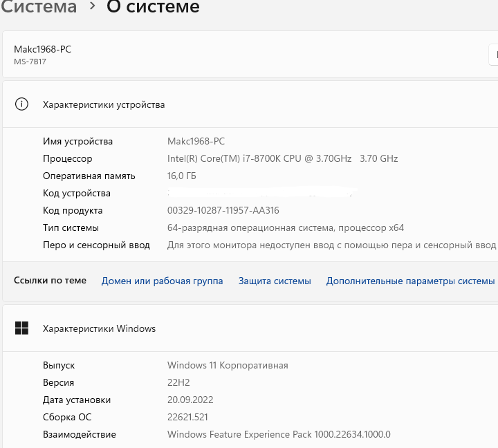This screenshot has width=498, height=448.
Task: Click the version value "22H2"
Action: (x=178, y=382)
